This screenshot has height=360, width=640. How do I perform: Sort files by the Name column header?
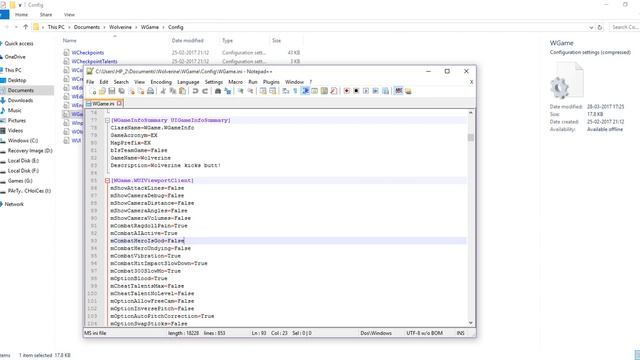pyautogui.click(x=69, y=40)
